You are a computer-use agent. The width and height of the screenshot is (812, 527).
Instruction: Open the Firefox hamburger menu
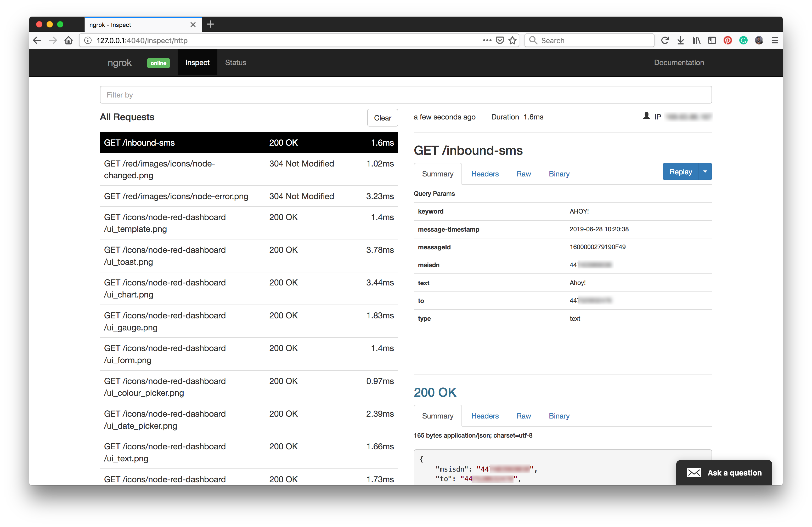(x=775, y=41)
